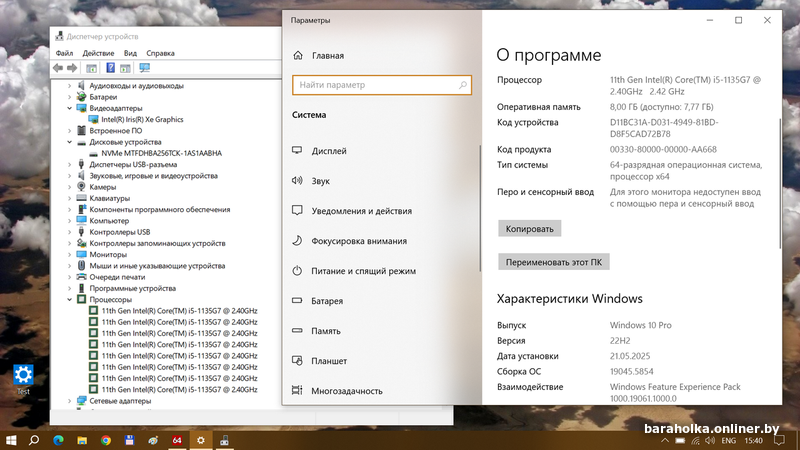
Task: Open the volume tray icon
Action: pyautogui.click(x=710, y=441)
